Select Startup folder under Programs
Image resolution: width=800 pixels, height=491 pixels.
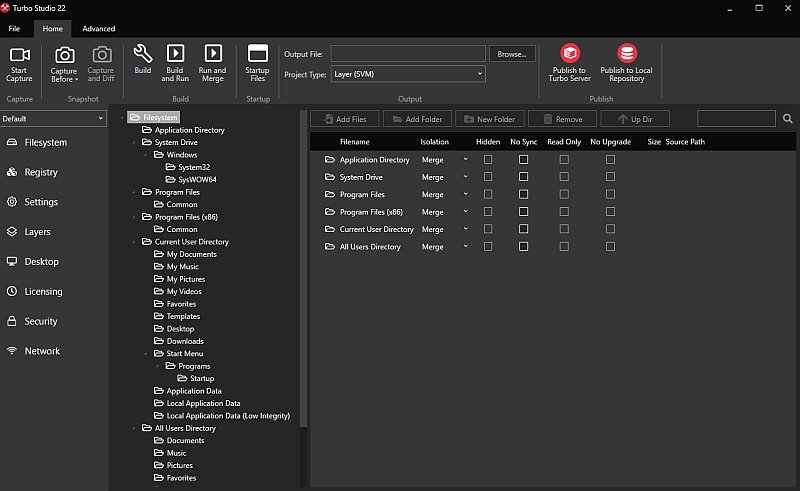[196, 379]
